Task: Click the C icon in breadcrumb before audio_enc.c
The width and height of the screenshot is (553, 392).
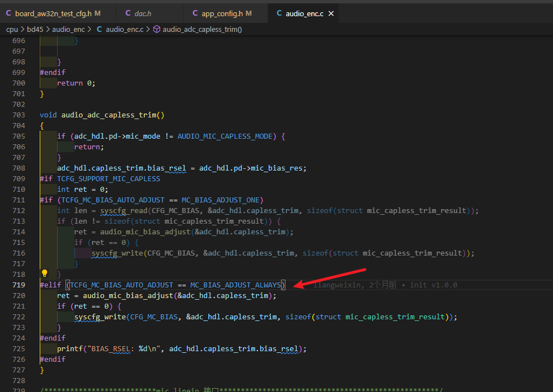Action: [100, 29]
